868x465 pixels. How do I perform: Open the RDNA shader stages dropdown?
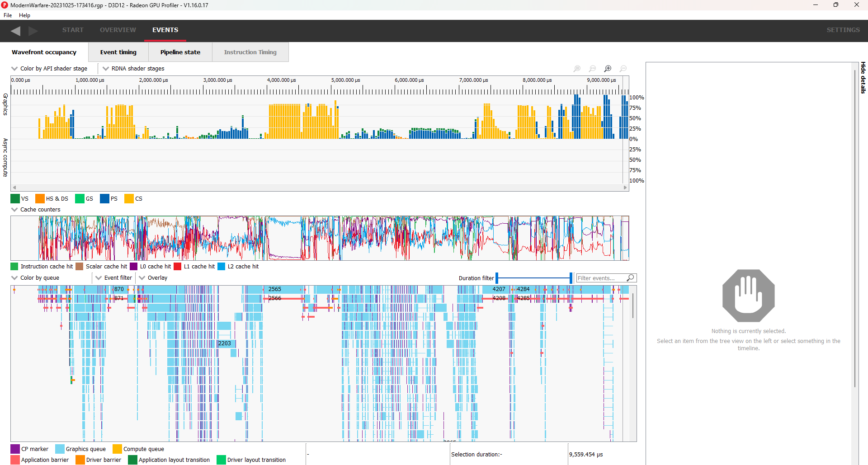(x=134, y=69)
